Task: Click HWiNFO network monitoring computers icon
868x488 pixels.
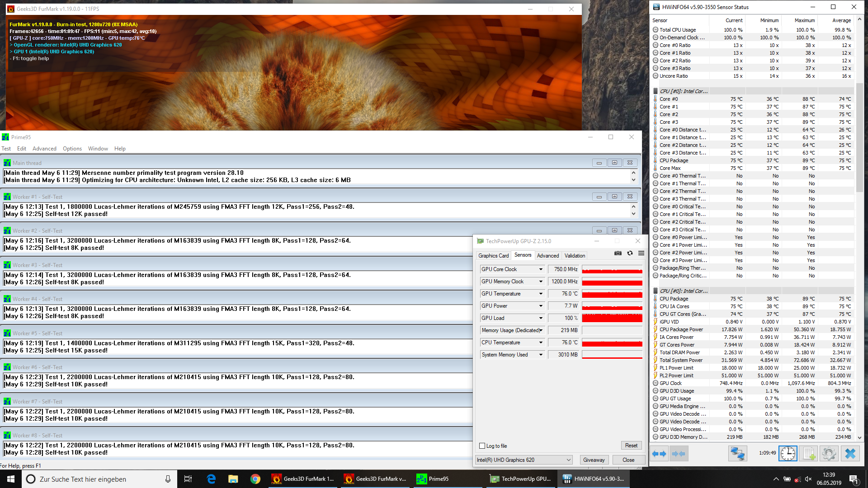Action: [x=737, y=453]
